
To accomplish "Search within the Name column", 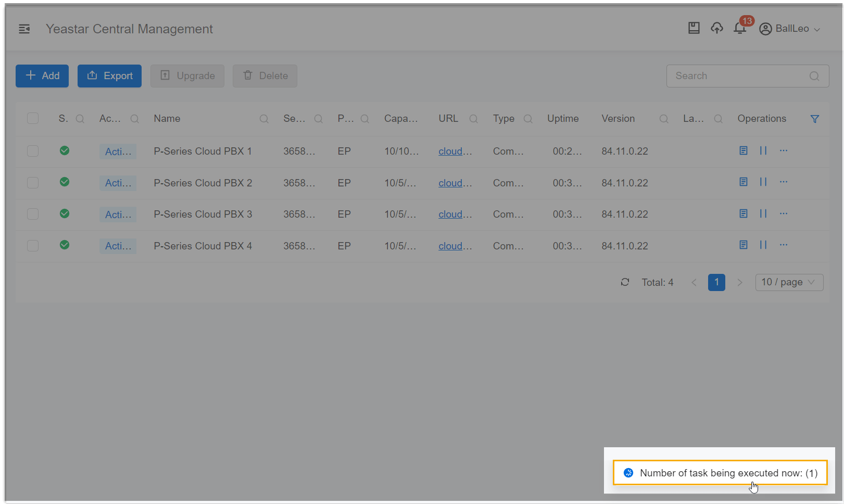I will pos(264,119).
